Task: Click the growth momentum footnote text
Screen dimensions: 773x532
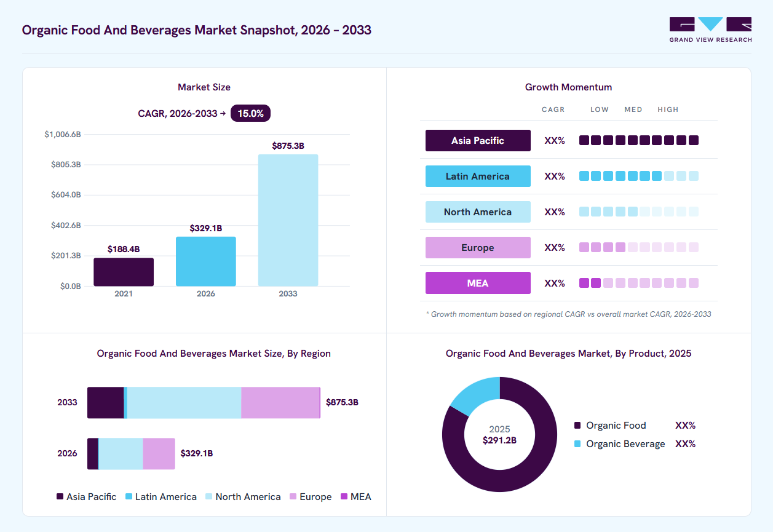Action: tap(568, 314)
